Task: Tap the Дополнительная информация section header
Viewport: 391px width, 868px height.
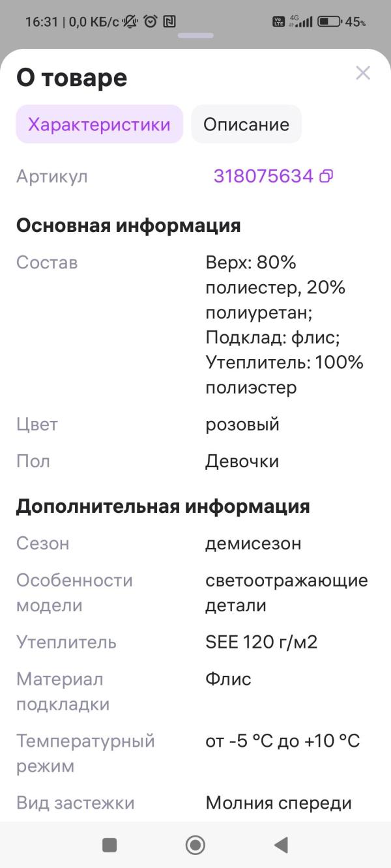Action: [x=163, y=506]
